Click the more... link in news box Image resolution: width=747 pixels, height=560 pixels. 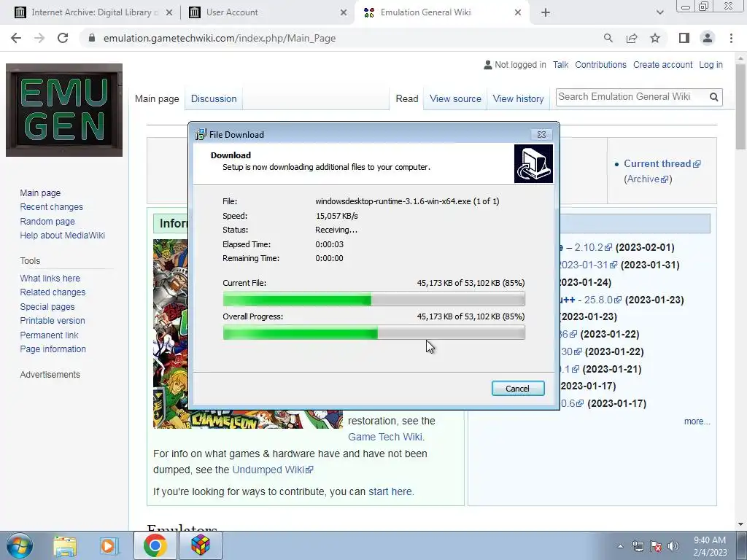(697, 421)
